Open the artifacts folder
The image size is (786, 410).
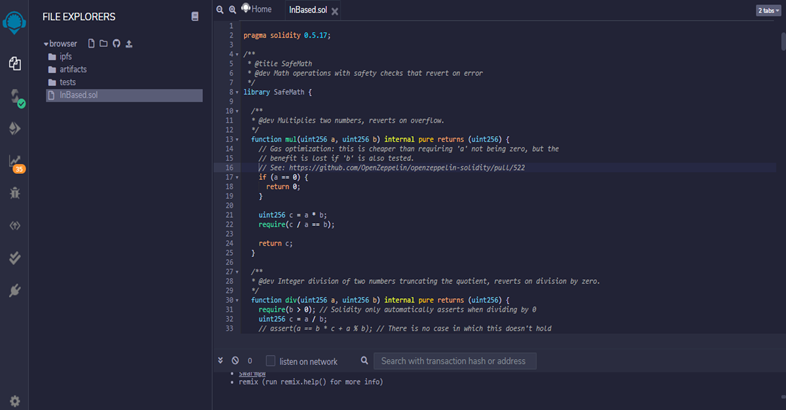coord(73,70)
